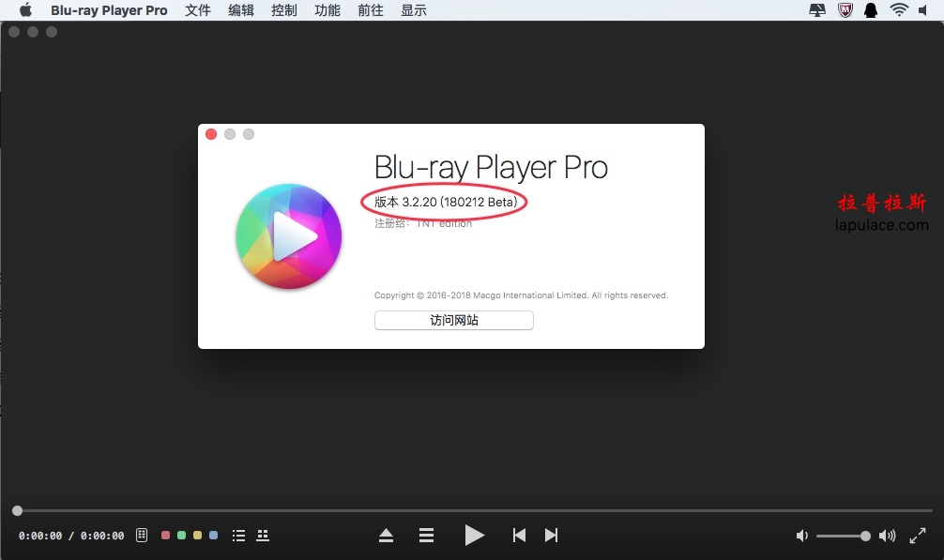
Task: Click the display mirroring menu bar icon
Action: click(x=817, y=10)
